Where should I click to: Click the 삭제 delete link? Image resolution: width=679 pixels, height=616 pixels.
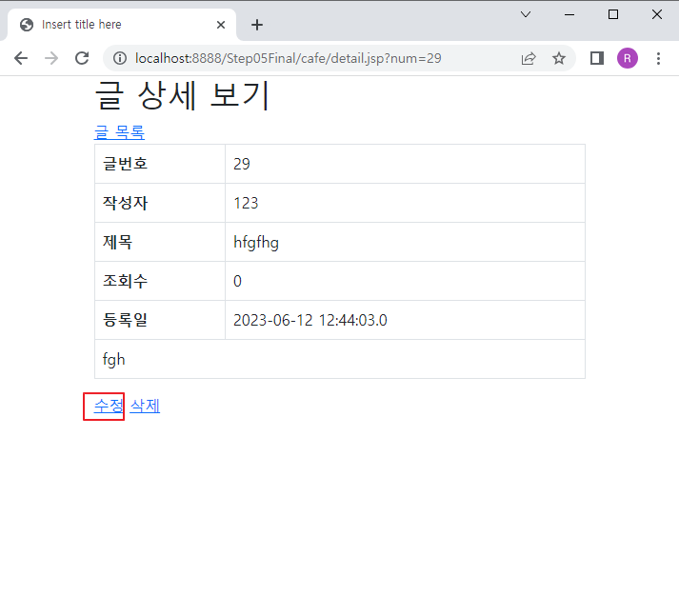[x=145, y=406]
